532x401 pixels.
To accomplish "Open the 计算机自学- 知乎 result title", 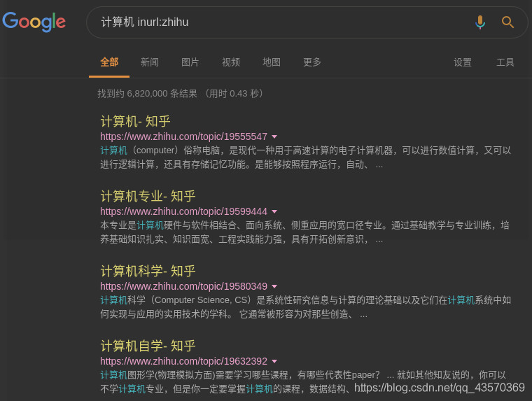I will [148, 346].
